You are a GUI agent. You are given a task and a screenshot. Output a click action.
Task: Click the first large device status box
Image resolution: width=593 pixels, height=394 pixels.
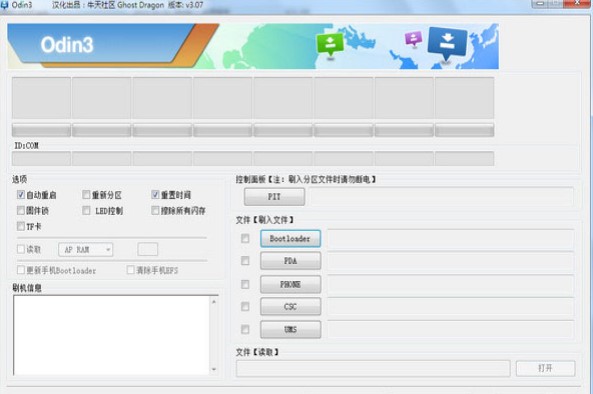click(41, 98)
